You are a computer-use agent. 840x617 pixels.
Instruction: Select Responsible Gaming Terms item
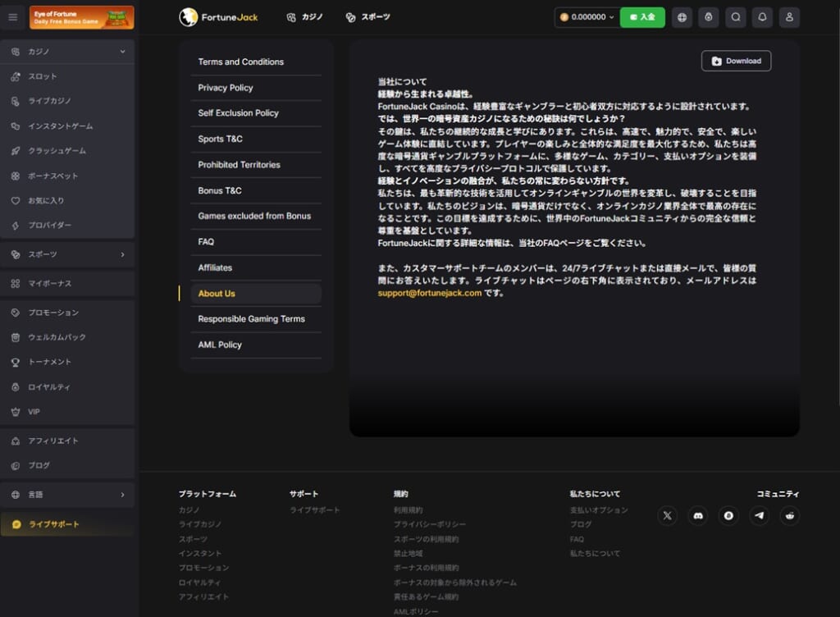(256, 319)
